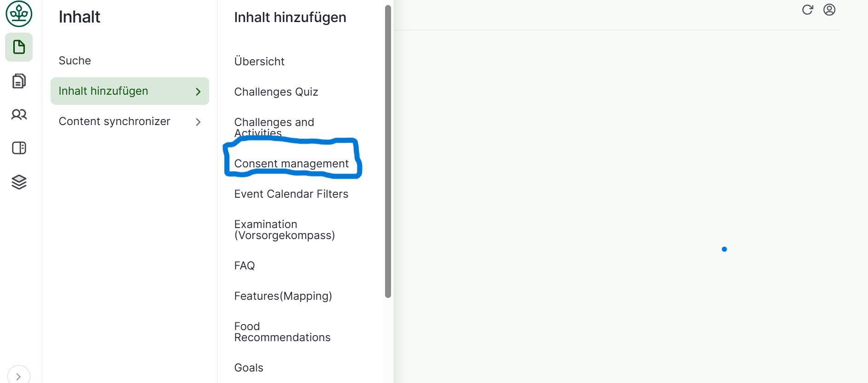Open the FAQ content type

[244, 266]
